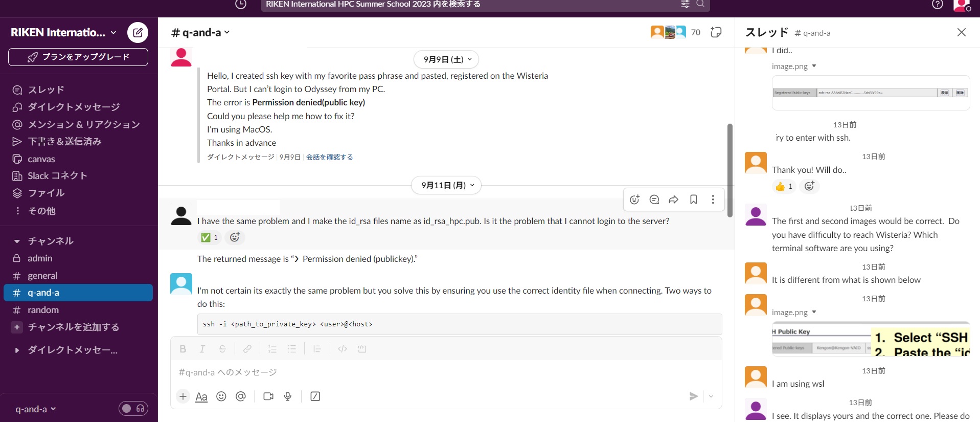Apply inline code formatting
This screenshot has width=980, height=422.
click(x=343, y=349)
